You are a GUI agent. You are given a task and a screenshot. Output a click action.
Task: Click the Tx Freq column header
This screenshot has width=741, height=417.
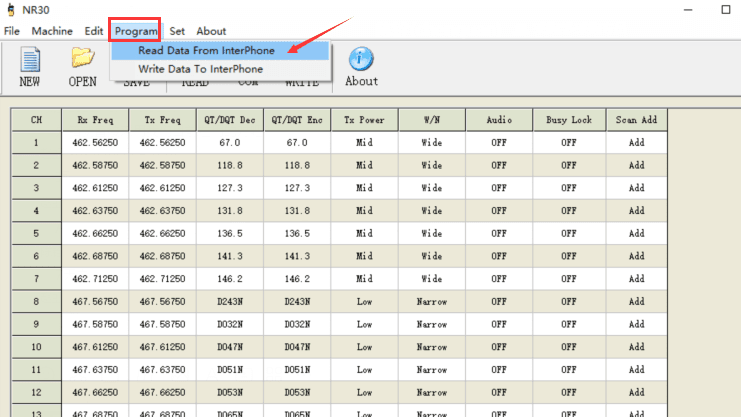[x=162, y=120]
